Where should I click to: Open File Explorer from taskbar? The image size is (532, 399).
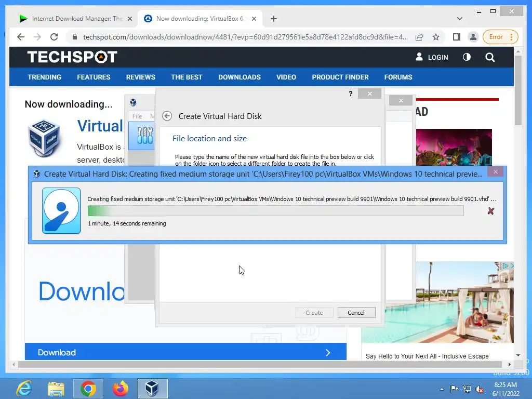tap(56, 389)
